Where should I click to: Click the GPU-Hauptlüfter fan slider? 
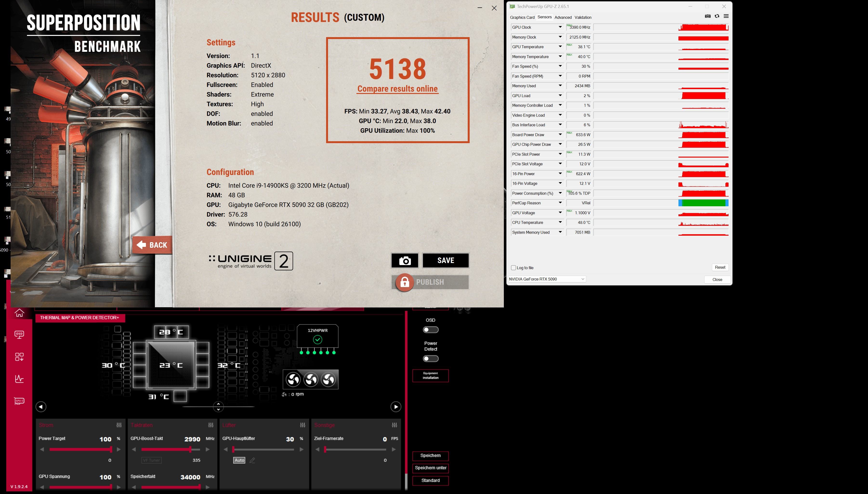click(x=263, y=450)
